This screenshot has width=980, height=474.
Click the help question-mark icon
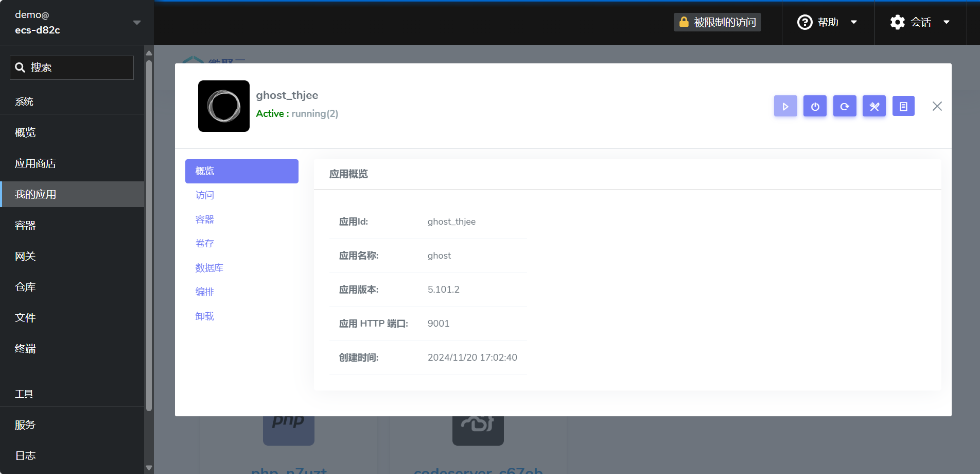tap(804, 22)
